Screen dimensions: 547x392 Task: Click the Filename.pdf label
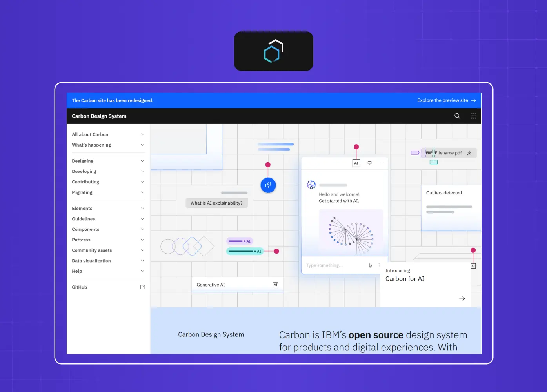pyautogui.click(x=448, y=153)
